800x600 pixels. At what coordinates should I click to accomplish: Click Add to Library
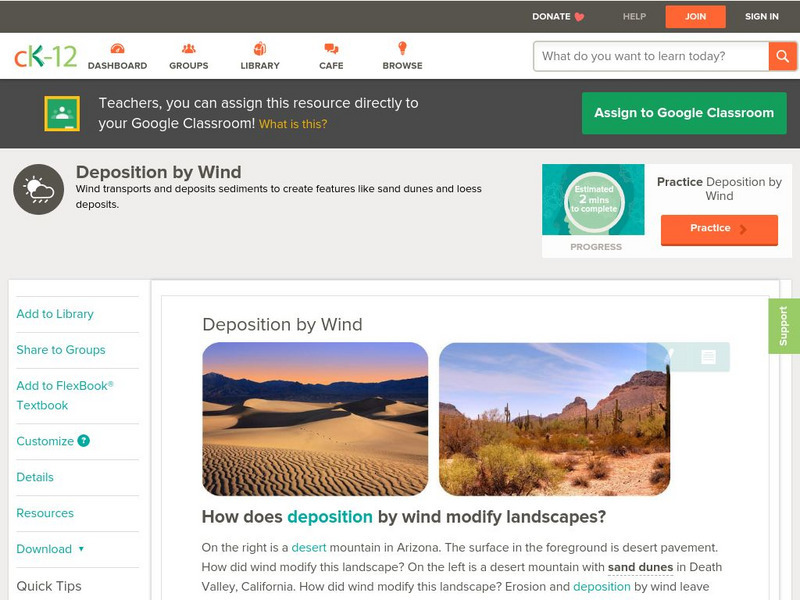pos(55,314)
